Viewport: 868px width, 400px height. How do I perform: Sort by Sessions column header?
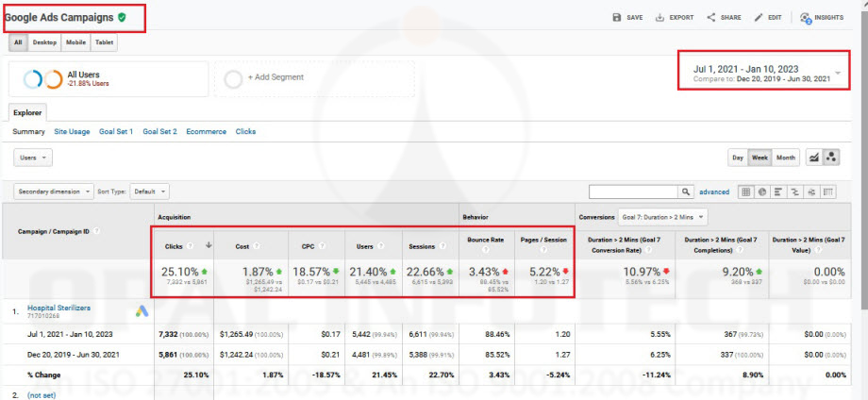point(423,246)
